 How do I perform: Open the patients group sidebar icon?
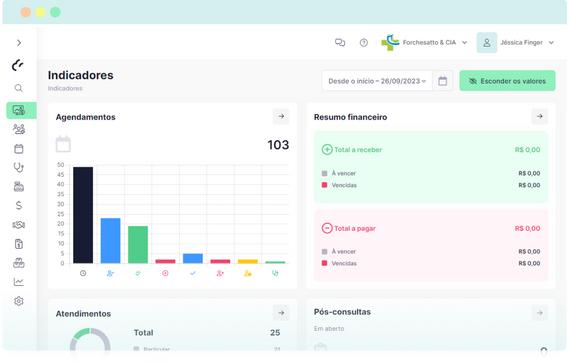tap(19, 129)
